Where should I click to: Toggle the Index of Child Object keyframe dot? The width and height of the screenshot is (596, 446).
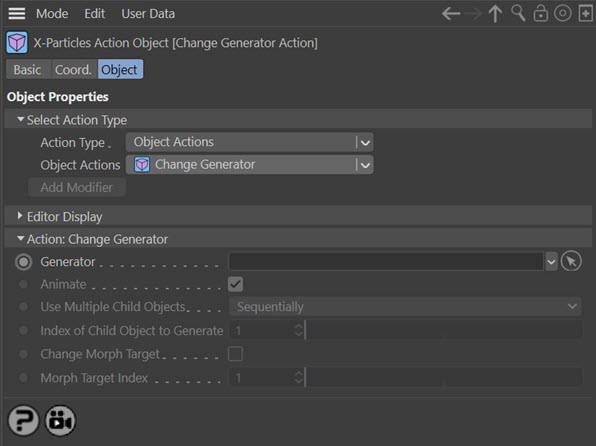point(23,330)
